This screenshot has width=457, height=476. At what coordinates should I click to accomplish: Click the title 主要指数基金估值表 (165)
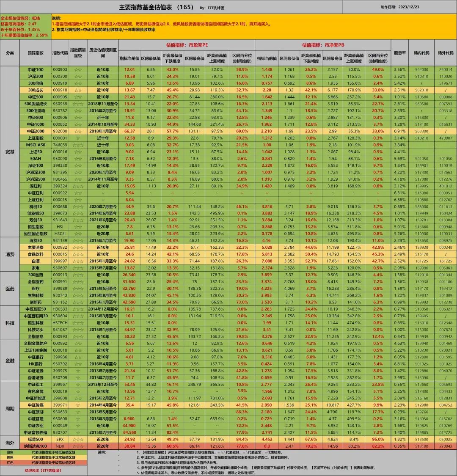(156, 7)
